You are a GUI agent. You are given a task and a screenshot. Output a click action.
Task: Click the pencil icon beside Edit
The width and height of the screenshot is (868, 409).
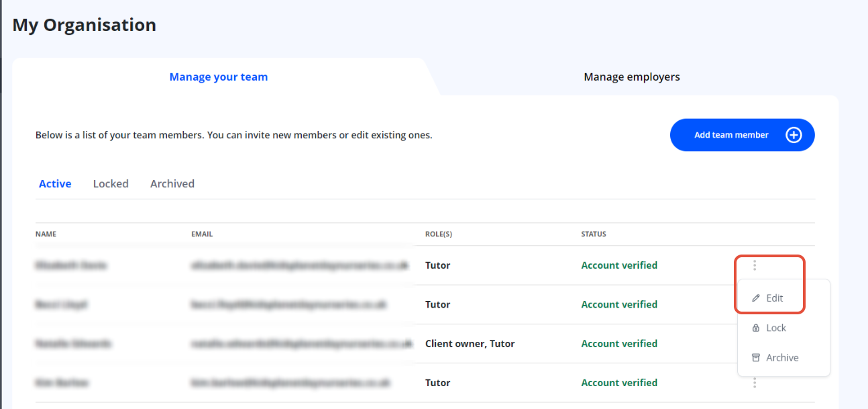tap(756, 298)
